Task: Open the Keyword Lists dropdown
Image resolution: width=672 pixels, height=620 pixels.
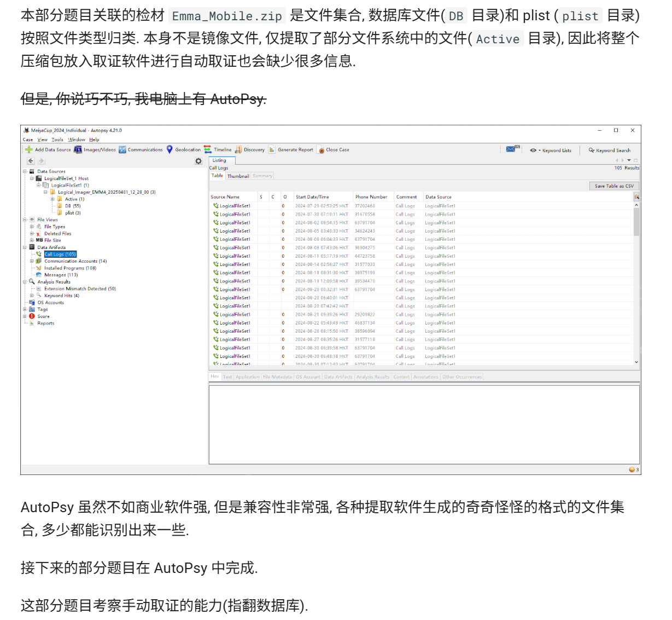Action: coord(551,150)
